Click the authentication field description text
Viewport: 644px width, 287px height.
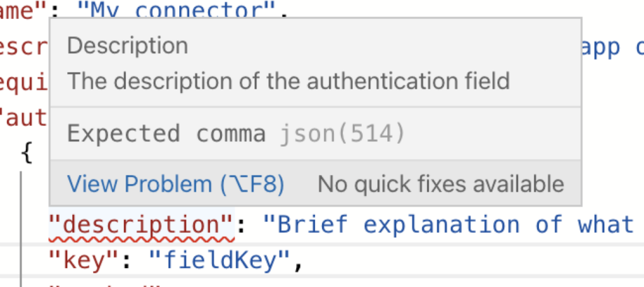(288, 81)
